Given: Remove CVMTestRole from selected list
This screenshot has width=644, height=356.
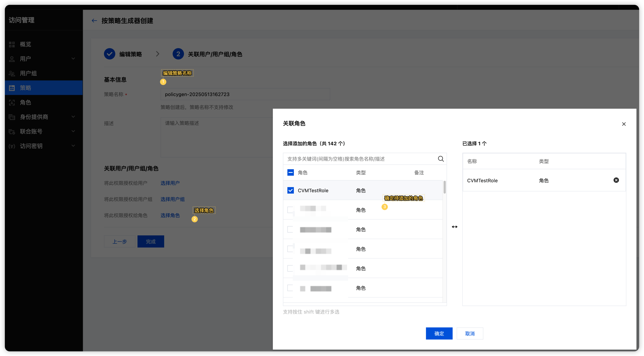Looking at the screenshot, I should pos(616,180).
